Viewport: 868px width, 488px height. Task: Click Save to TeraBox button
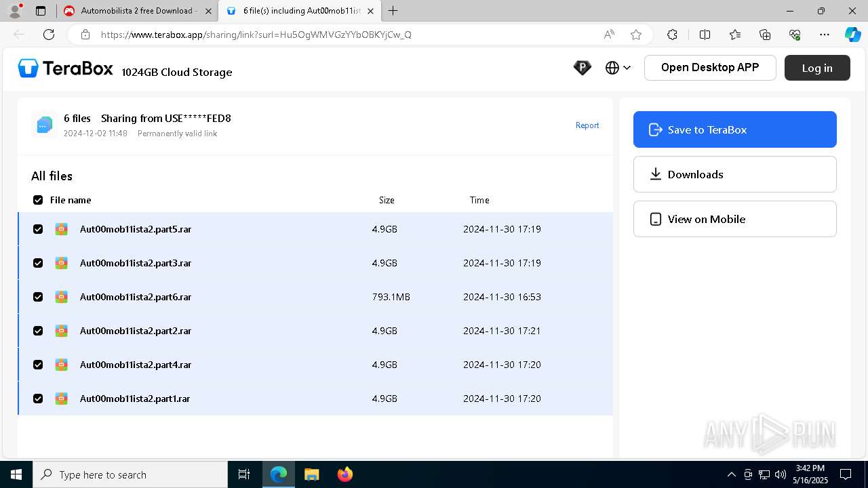coord(735,129)
